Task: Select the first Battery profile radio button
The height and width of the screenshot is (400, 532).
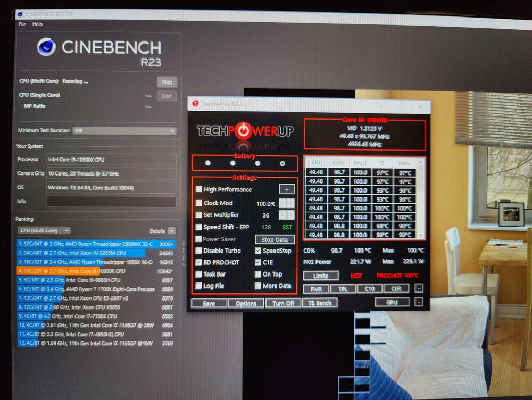Action: coord(207,163)
